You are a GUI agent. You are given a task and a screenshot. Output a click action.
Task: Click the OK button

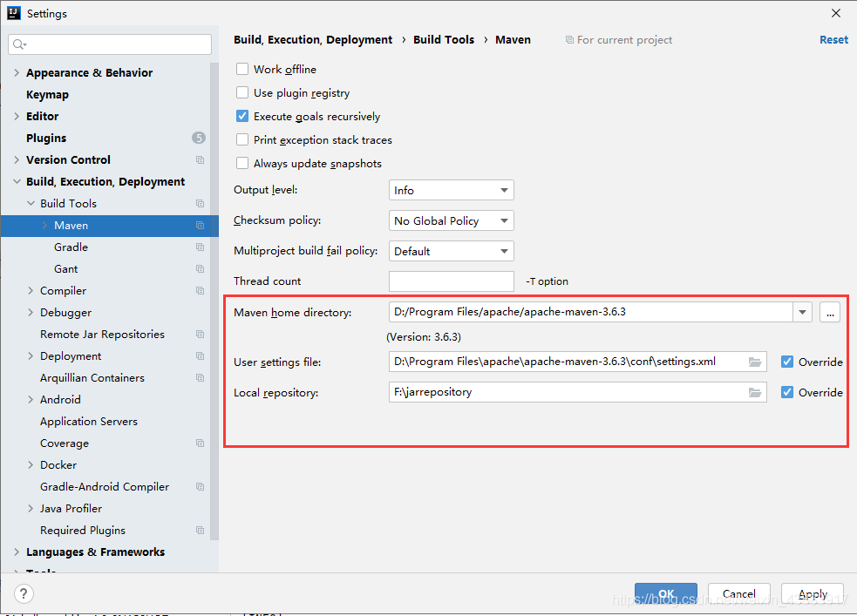pyautogui.click(x=666, y=593)
